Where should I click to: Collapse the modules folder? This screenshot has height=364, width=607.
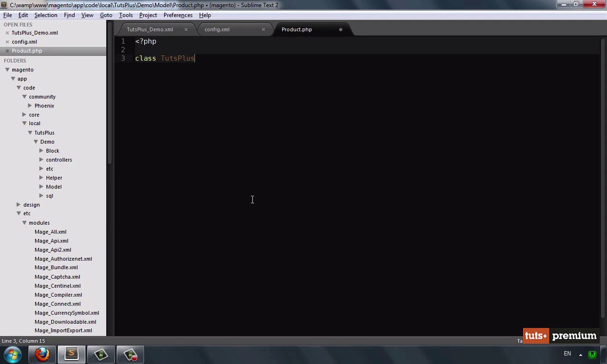(24, 223)
